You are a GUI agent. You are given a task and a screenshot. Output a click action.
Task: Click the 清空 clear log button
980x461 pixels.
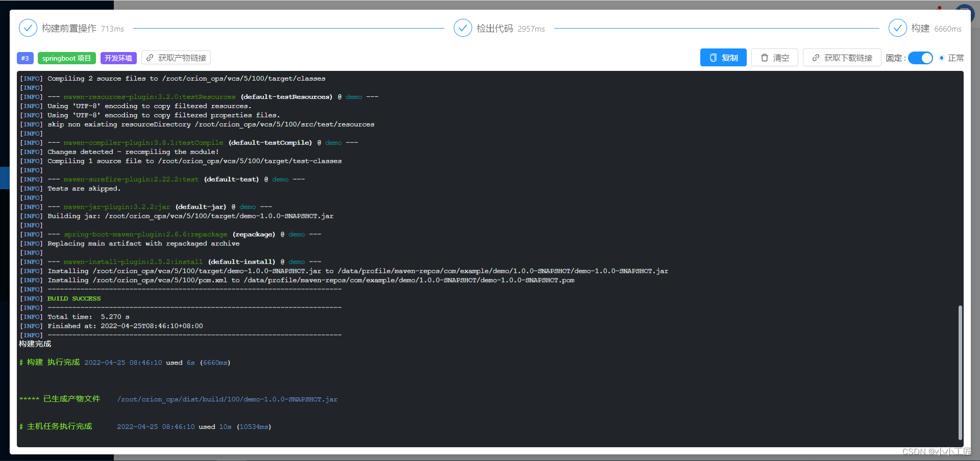coord(774,58)
